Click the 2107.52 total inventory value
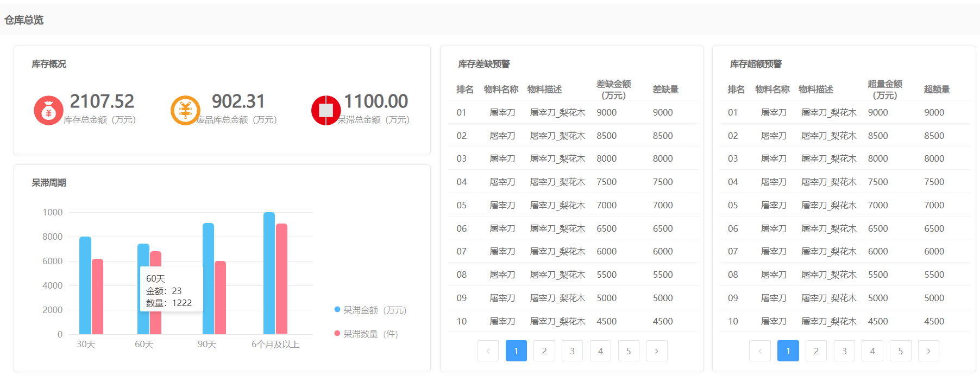This screenshot has height=376, width=980. click(102, 101)
